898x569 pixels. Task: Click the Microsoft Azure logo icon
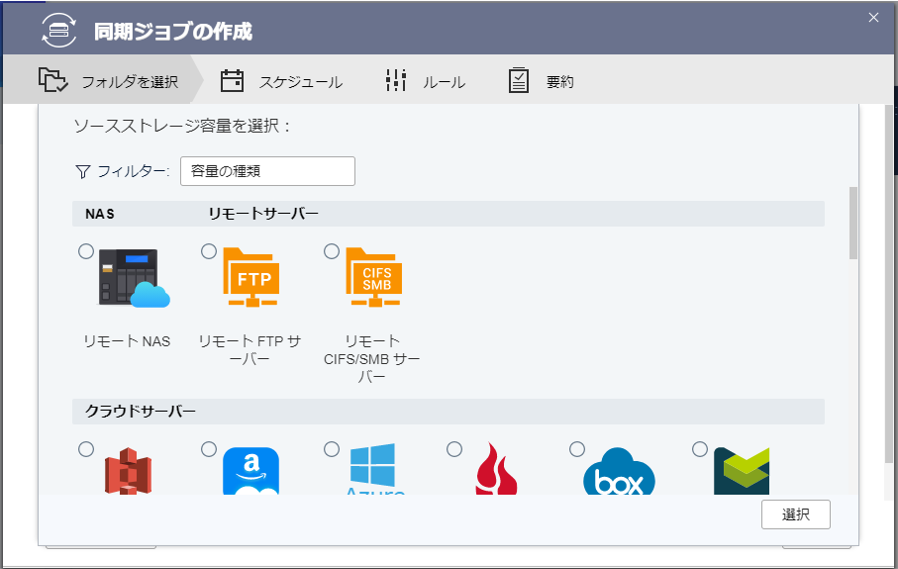(x=373, y=472)
